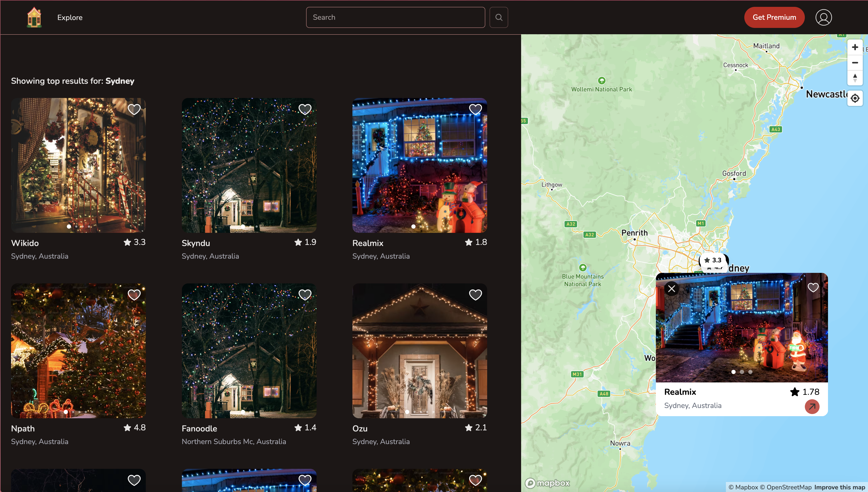Open the Npath listing photo
The height and width of the screenshot is (492, 868).
[78, 350]
